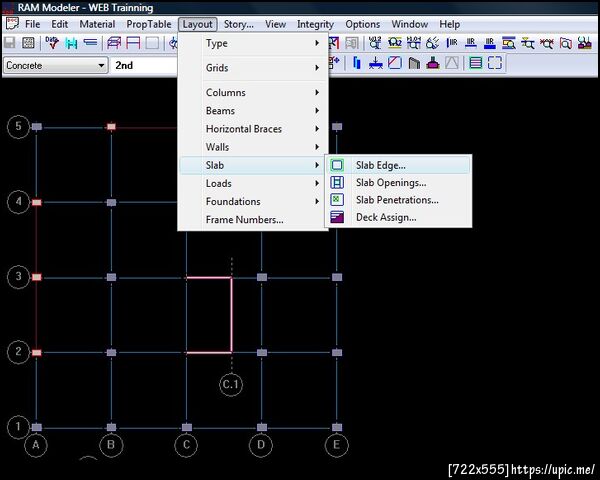Choose Deck Assign... in submenu
The width and height of the screenshot is (600, 480).
(398, 217)
